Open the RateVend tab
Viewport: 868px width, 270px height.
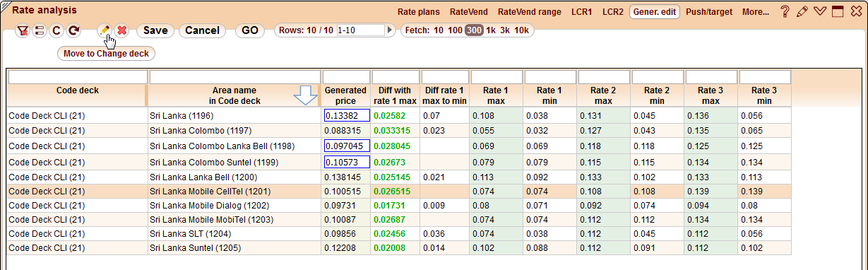tap(469, 12)
